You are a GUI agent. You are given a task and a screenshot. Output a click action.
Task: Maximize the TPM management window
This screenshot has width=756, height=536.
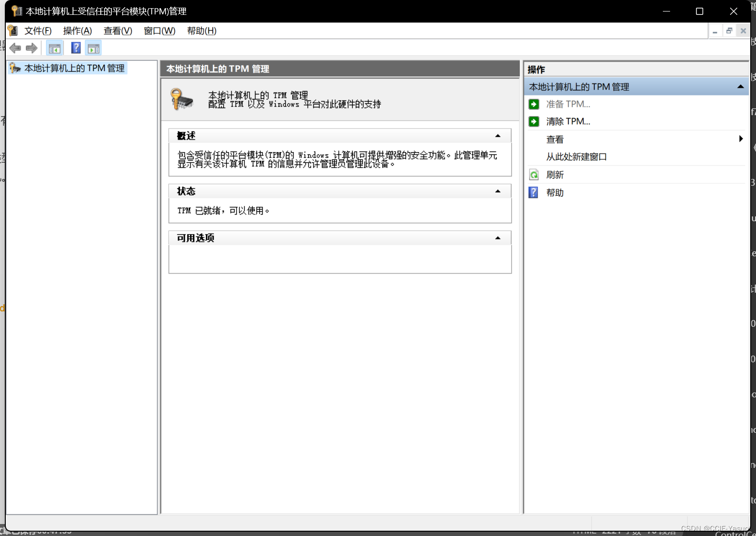click(x=699, y=11)
